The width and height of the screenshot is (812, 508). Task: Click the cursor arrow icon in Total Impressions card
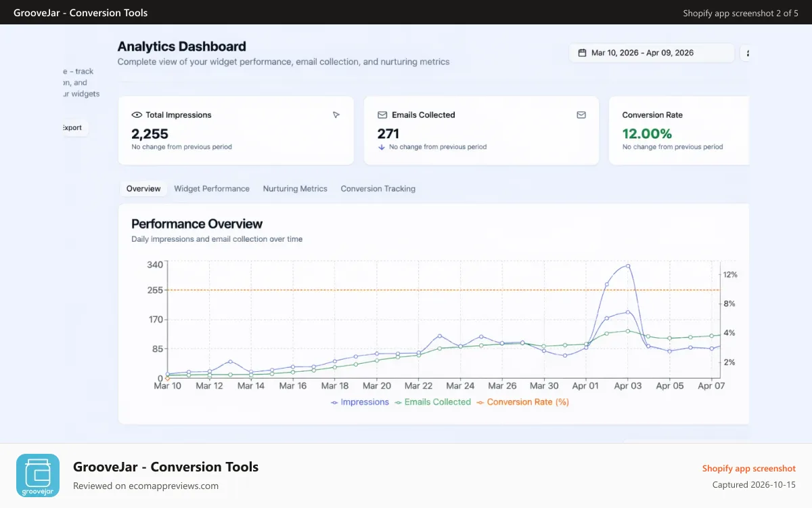(336, 115)
